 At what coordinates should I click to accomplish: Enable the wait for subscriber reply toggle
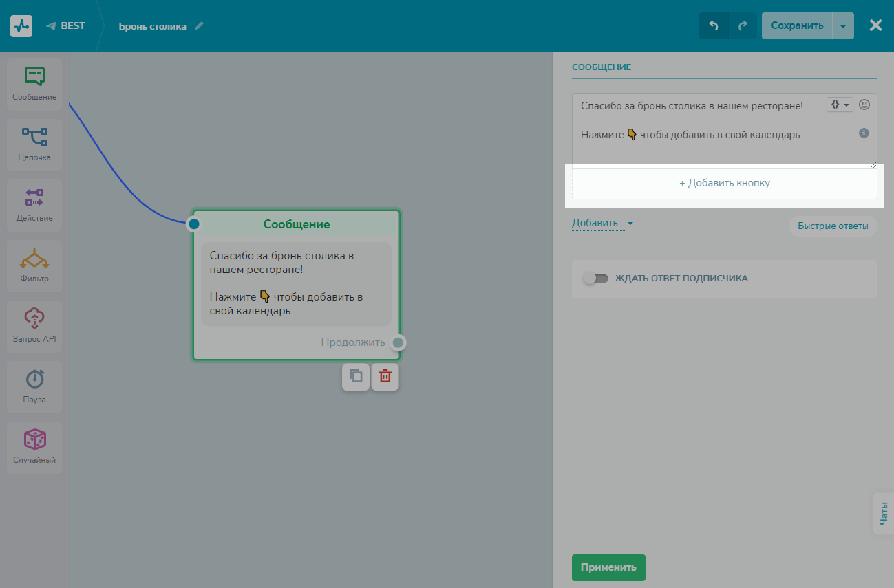click(x=595, y=279)
